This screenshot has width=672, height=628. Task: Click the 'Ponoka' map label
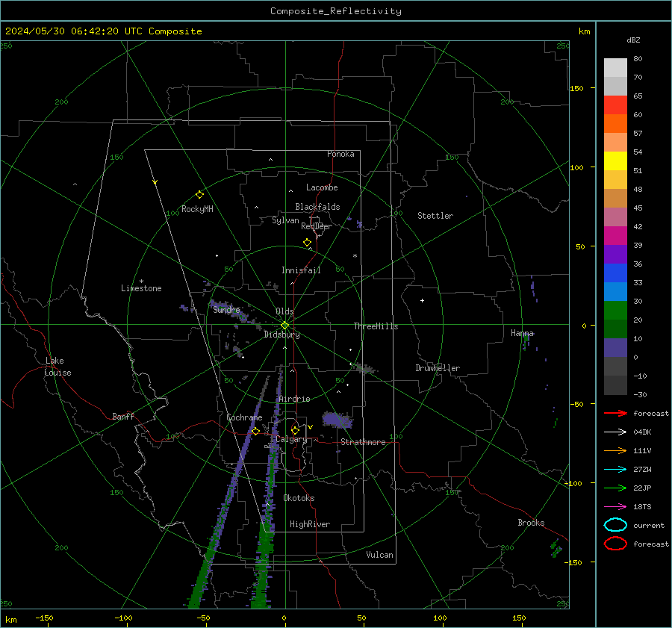point(340,154)
